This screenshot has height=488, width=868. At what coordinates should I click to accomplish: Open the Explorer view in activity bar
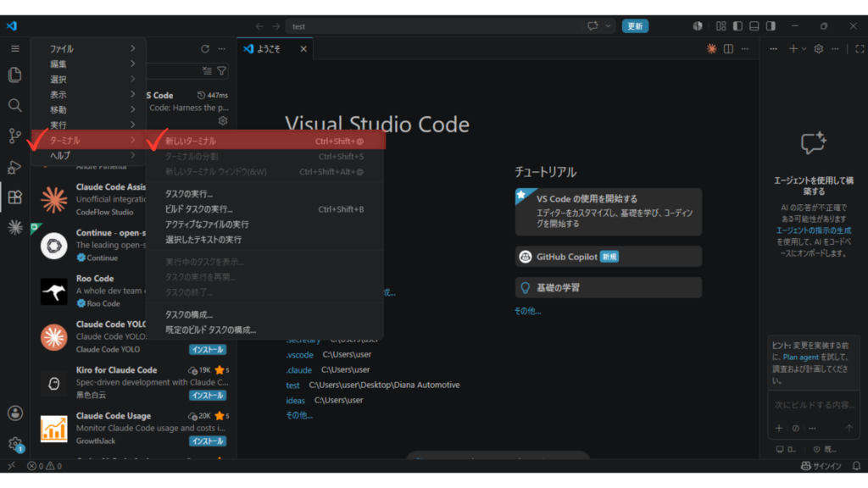[x=15, y=75]
